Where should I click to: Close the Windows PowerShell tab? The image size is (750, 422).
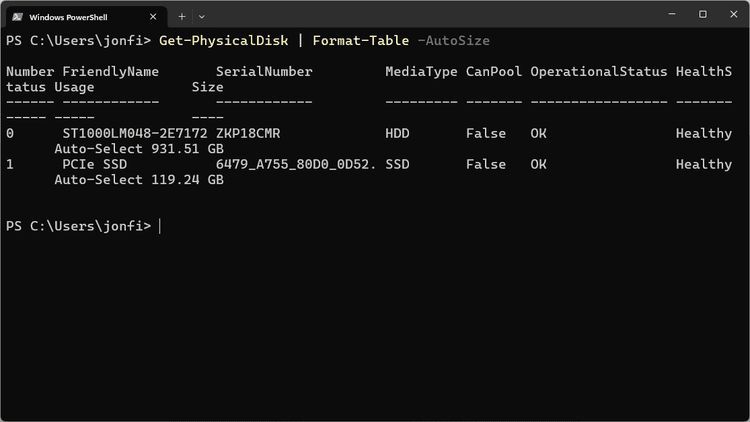click(x=153, y=17)
